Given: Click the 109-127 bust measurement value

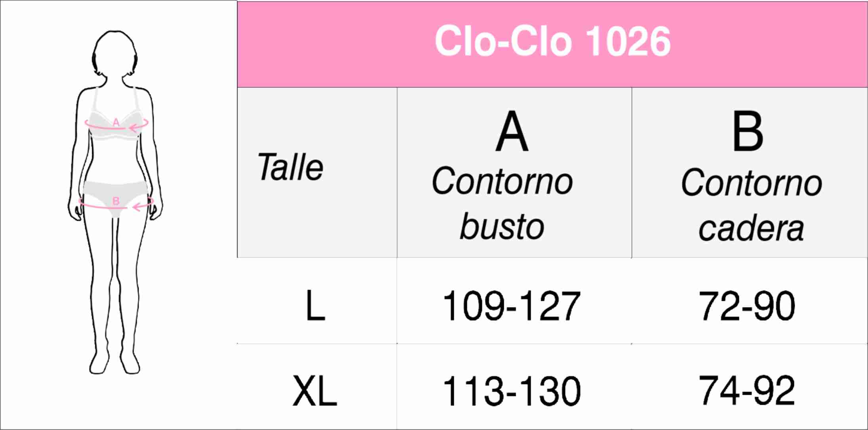Looking at the screenshot, I should click(x=511, y=306).
